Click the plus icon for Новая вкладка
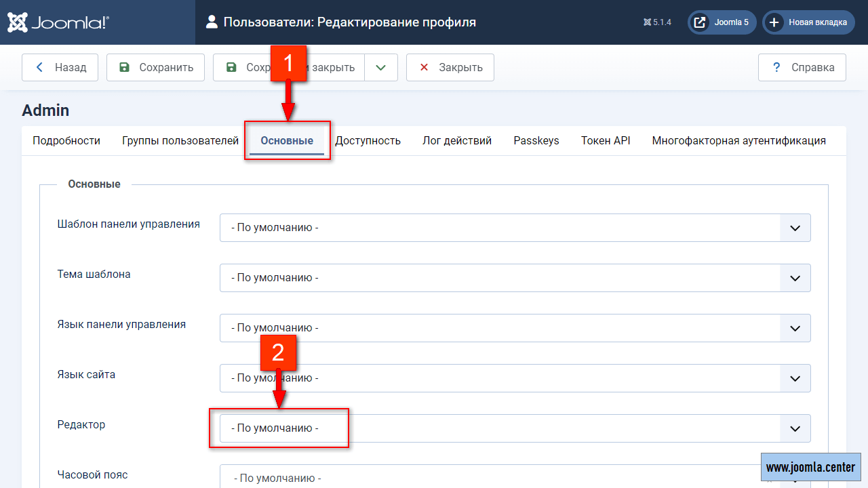Viewport: 868px width, 488px height. pos(773,22)
